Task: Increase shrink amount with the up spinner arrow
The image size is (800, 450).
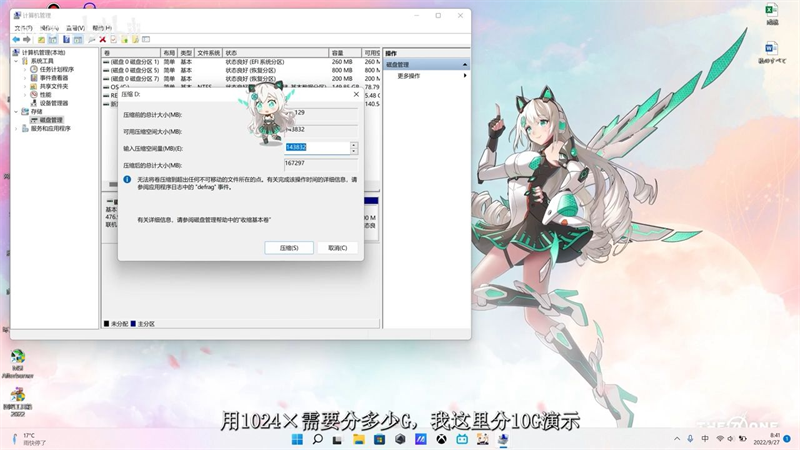Action: 354,145
